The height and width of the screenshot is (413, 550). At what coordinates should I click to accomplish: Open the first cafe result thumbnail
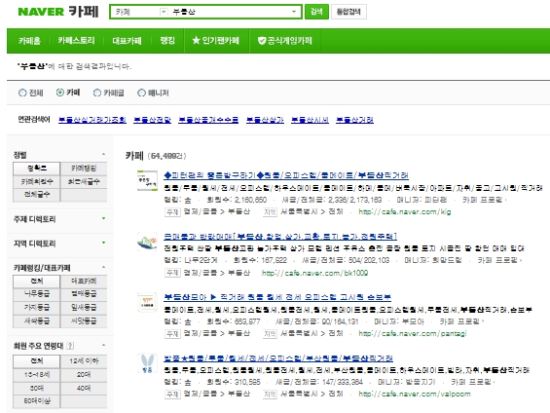tap(147, 181)
